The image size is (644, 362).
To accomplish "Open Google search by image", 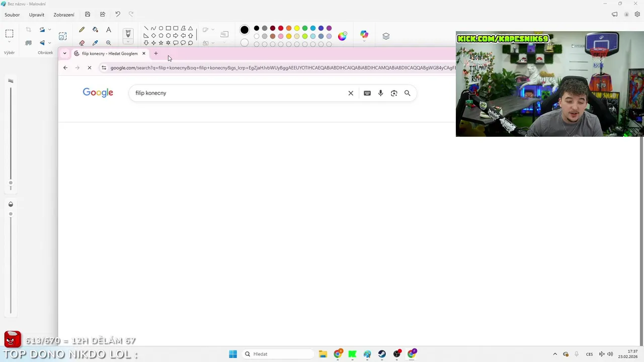I will pos(394,93).
